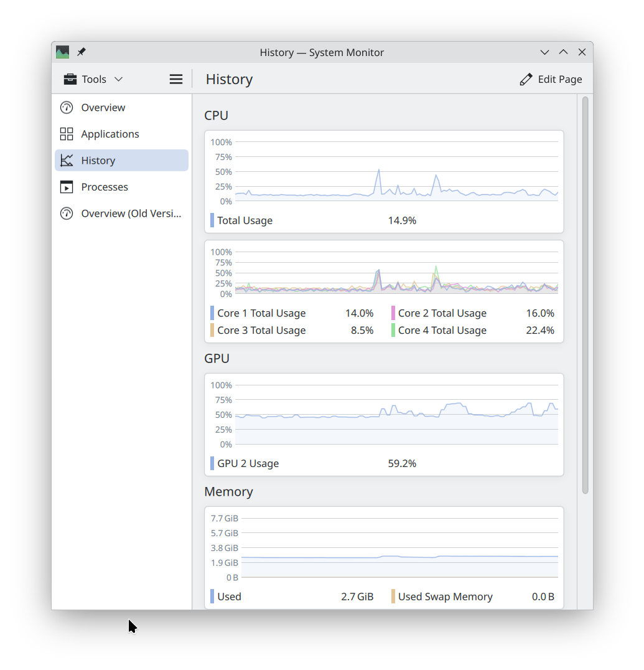
Task: Click the History chart icon
Action: click(67, 161)
